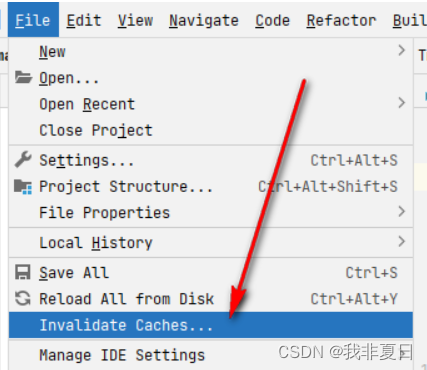This screenshot has height=370, width=427.
Task: Click the floppy disk Save All icon
Action: coord(23,272)
